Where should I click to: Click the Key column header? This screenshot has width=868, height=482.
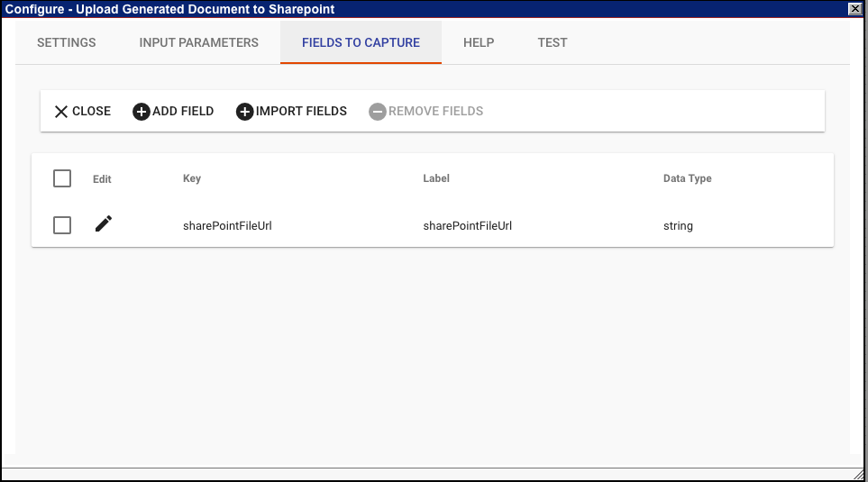(x=192, y=178)
